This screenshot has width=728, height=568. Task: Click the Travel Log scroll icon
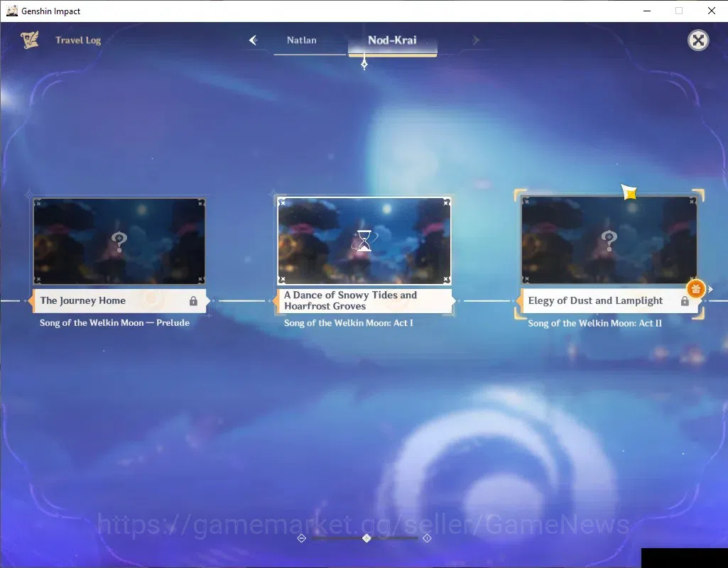[30, 40]
